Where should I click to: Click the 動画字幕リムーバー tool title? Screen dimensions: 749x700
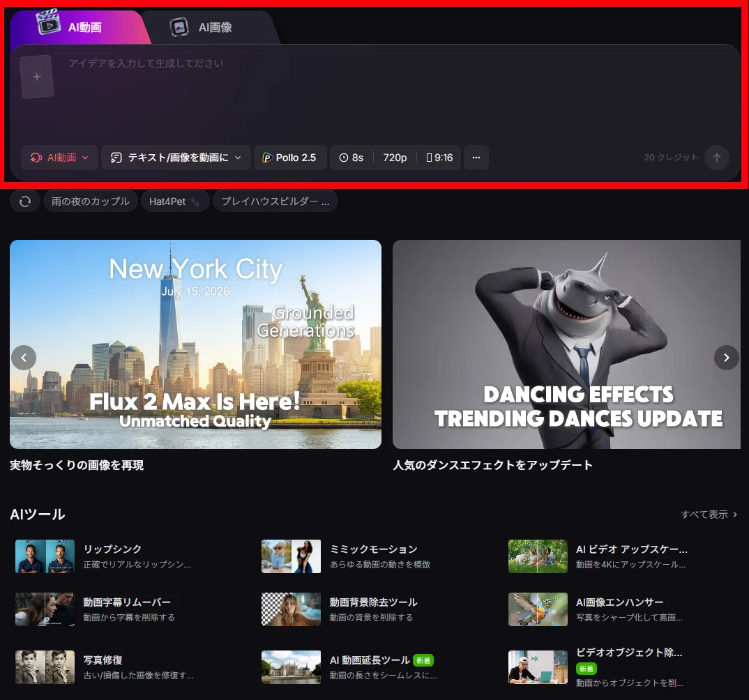pos(127,602)
